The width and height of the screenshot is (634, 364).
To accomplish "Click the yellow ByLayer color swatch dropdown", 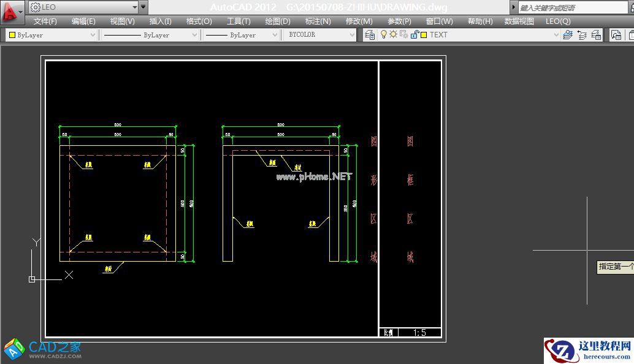I will 52,35.
